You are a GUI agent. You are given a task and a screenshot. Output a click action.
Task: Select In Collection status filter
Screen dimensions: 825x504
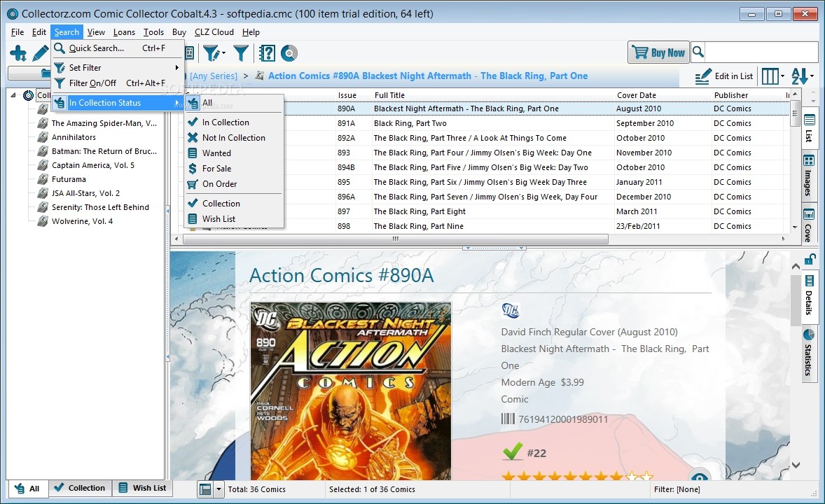(235, 122)
